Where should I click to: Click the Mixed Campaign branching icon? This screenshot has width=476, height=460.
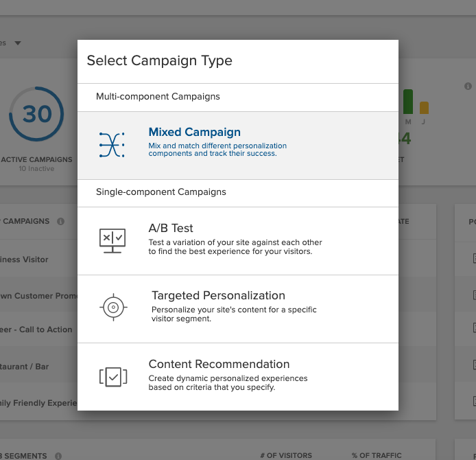point(112,145)
